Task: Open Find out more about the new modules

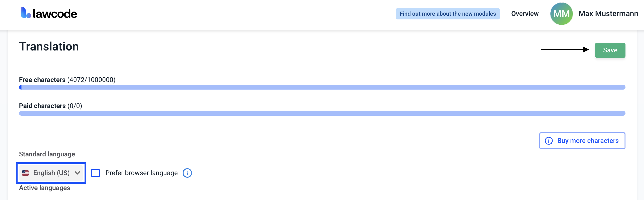Action: pos(448,14)
